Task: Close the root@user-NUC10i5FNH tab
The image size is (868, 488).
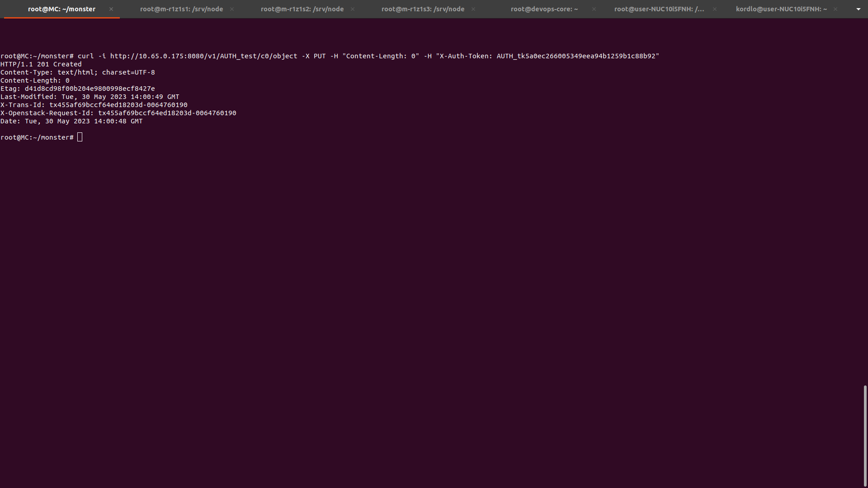Action: 715,9
